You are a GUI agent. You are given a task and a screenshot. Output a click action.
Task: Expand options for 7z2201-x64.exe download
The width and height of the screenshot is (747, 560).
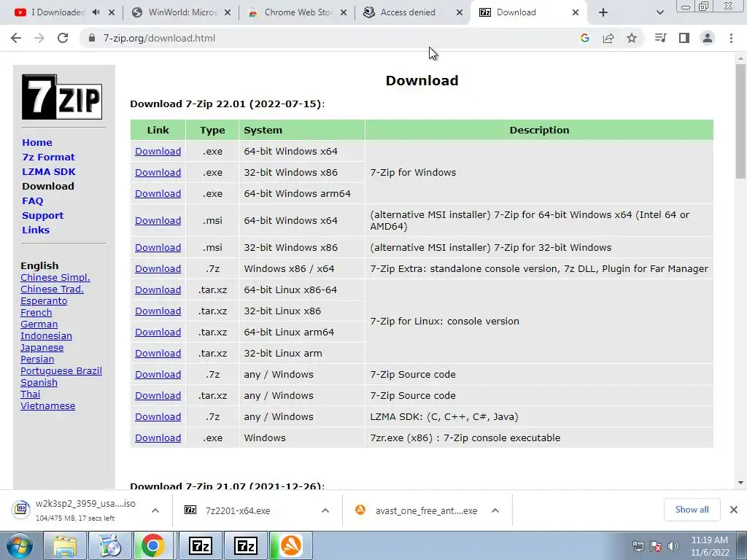click(325, 510)
